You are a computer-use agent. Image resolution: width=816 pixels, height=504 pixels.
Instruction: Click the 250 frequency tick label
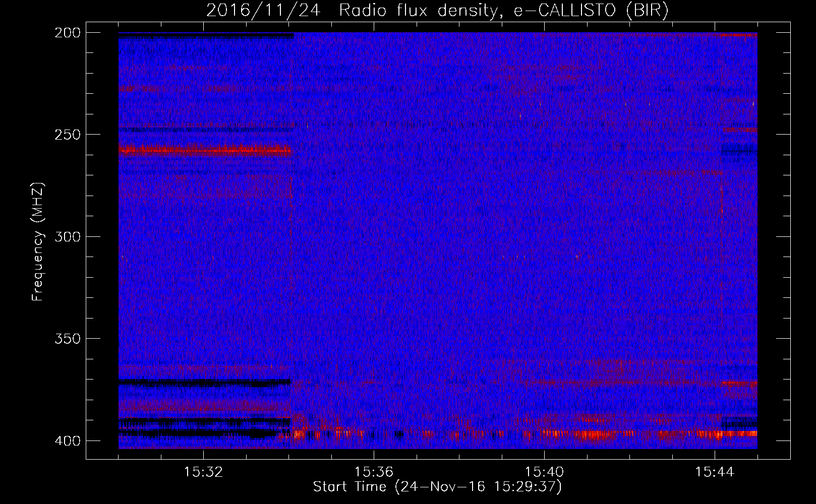(x=67, y=135)
